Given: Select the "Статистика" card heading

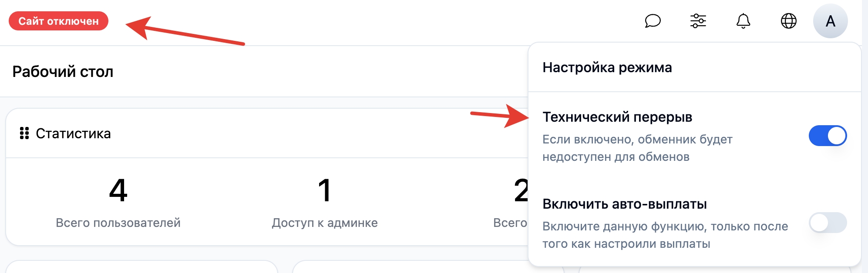Looking at the screenshot, I should point(73,133).
